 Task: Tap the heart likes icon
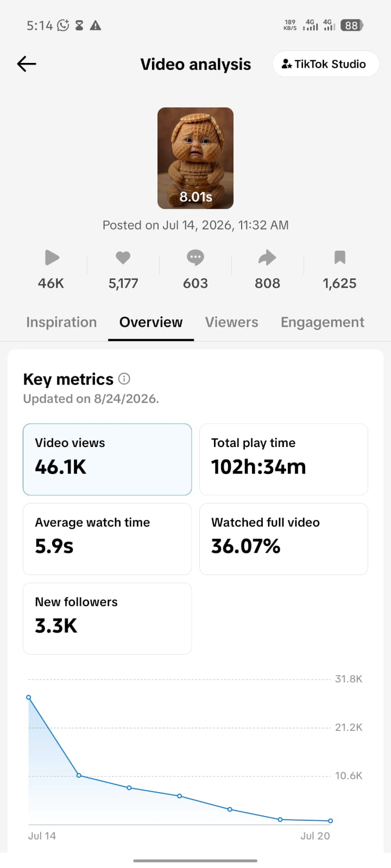pos(123,258)
